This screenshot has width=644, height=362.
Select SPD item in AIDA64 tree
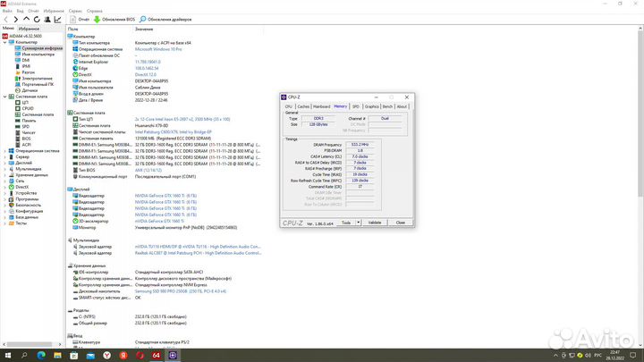coord(22,126)
